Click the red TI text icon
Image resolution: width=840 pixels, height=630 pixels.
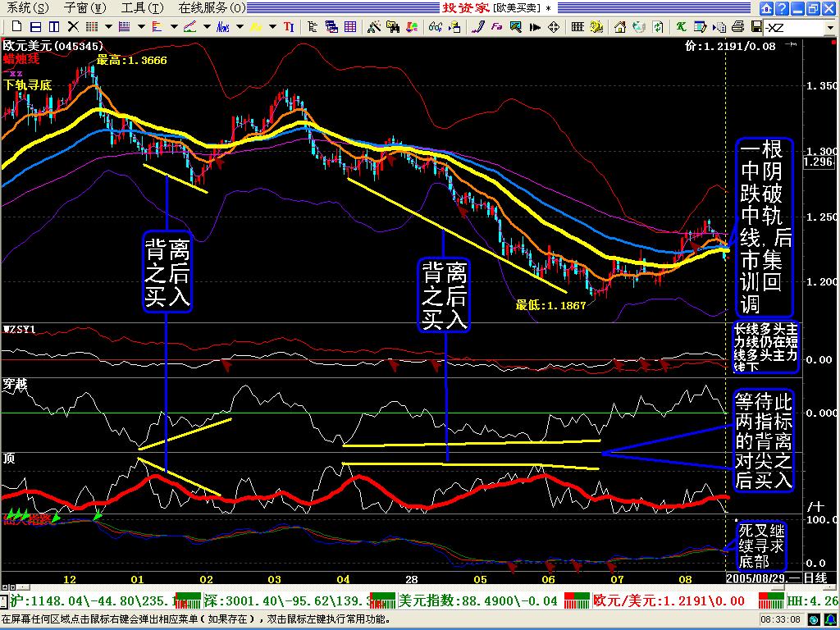tap(289, 27)
